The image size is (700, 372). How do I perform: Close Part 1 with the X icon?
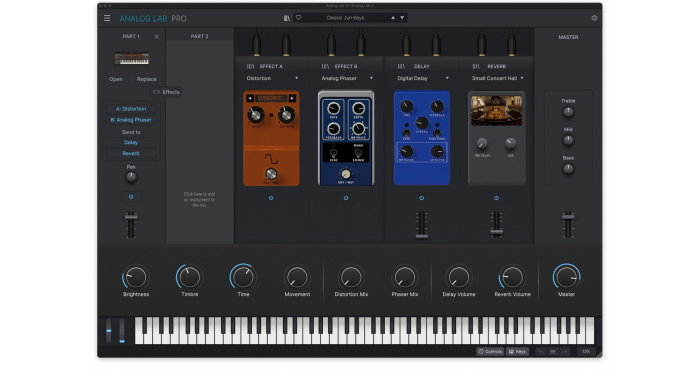pos(156,37)
